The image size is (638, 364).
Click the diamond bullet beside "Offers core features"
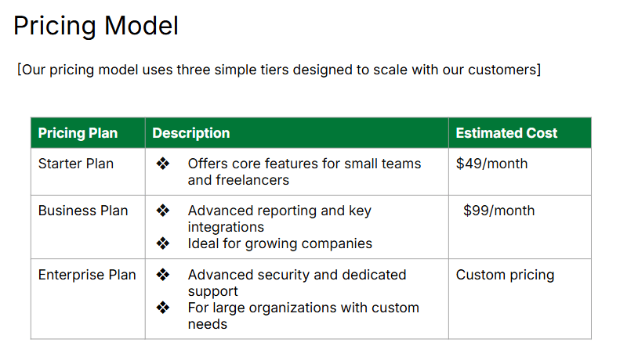(163, 164)
